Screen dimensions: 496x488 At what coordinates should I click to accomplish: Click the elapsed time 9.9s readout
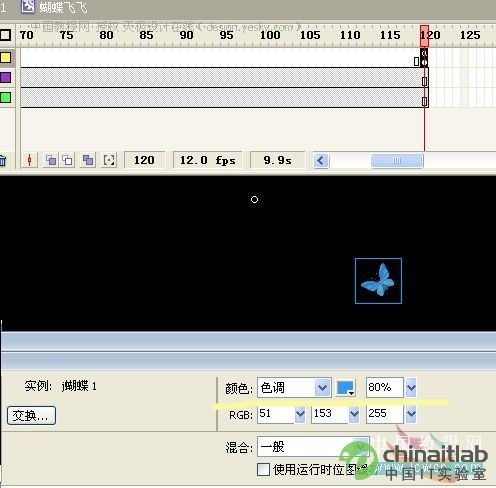pyautogui.click(x=277, y=160)
